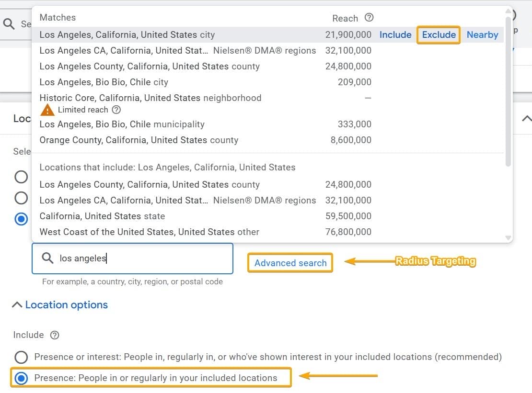Screen dimensions: 532x393
Task: Click the location search text field
Action: [x=144, y=258]
